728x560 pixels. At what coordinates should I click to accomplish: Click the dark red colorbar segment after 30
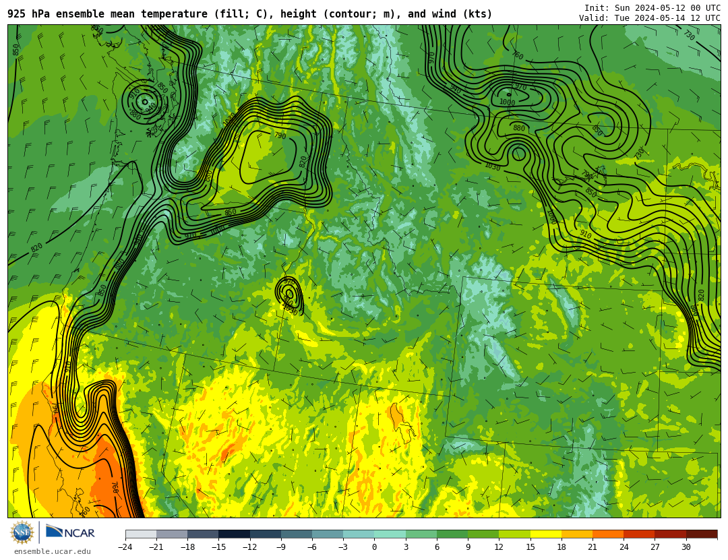[x=702, y=534]
